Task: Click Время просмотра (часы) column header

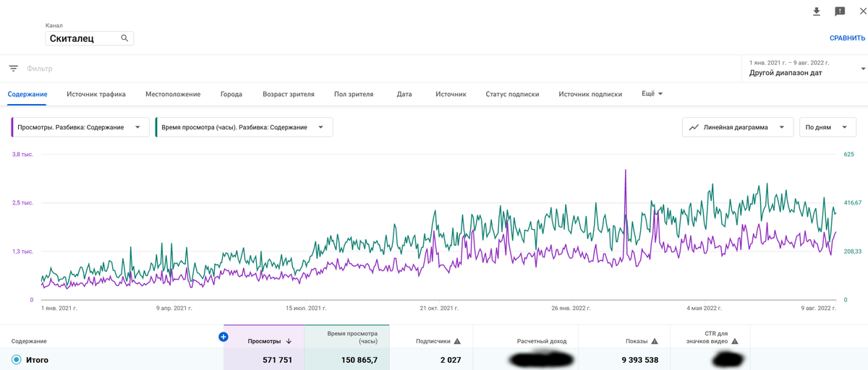Action: [353, 337]
